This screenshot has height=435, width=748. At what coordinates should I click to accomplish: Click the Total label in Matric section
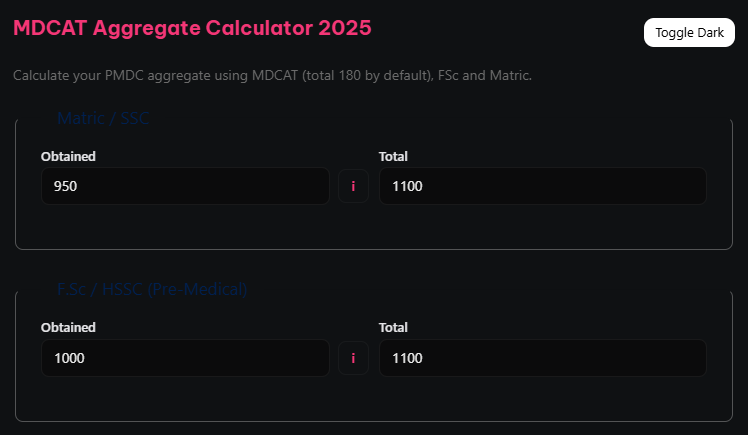coord(393,156)
